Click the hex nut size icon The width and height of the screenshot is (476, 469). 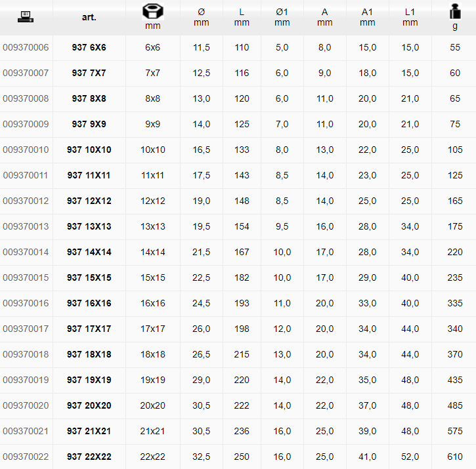[x=153, y=12]
